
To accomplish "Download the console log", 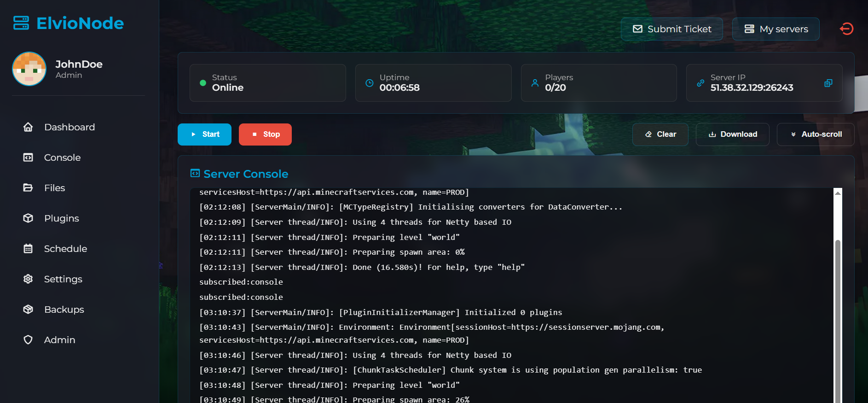I will tap(733, 134).
